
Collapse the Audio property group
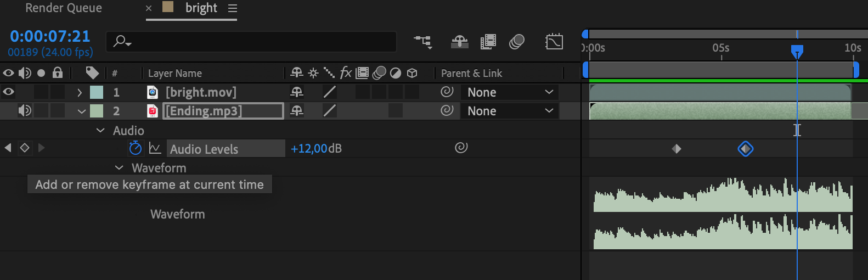tap(100, 130)
